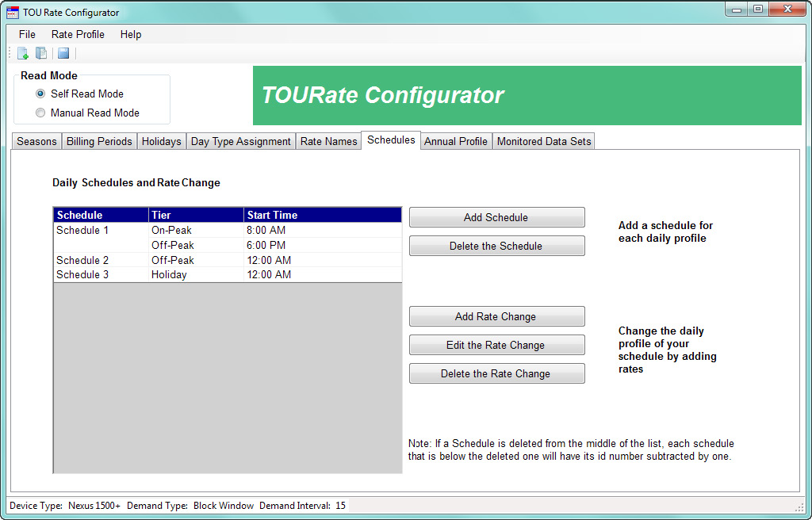This screenshot has width=812, height=520.
Task: Select the On-Peak tier cell
Action: point(196,230)
